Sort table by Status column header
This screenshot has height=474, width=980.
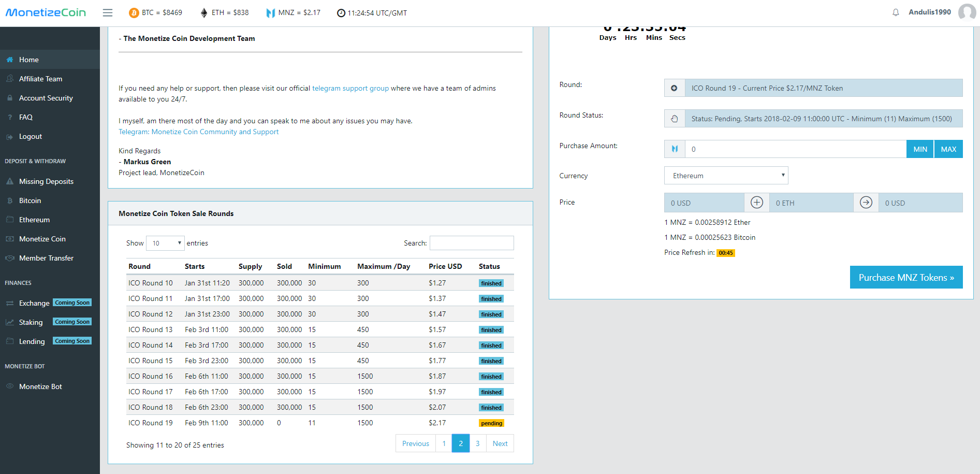coord(489,266)
